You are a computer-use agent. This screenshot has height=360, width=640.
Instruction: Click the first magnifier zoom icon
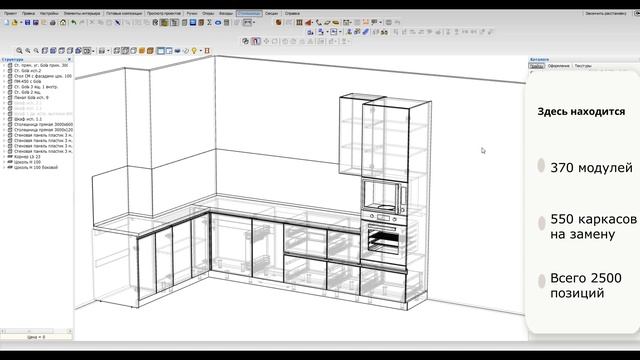point(19,51)
